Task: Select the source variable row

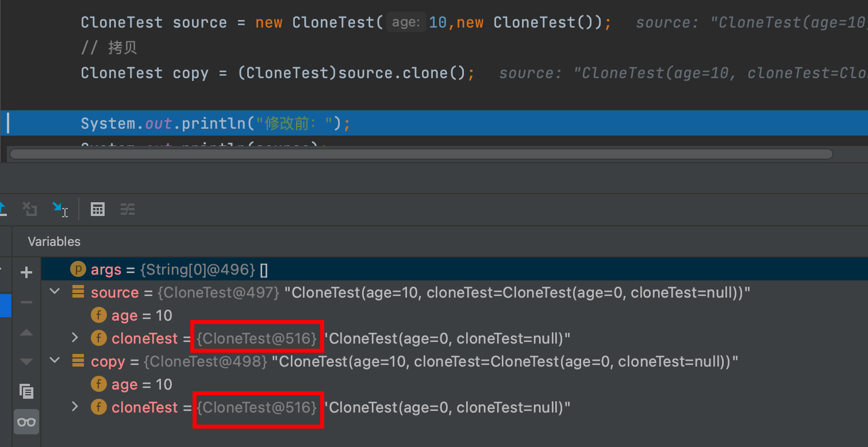Action: (x=455, y=292)
